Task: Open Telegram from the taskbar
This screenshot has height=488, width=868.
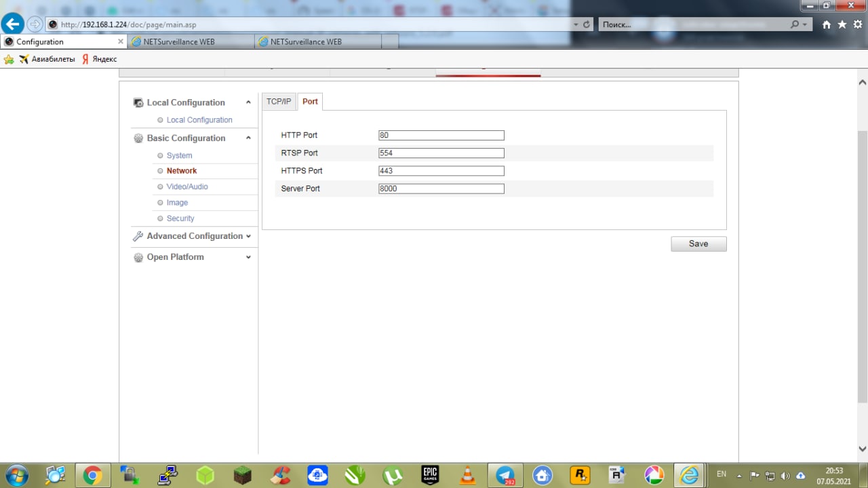Action: (505, 475)
